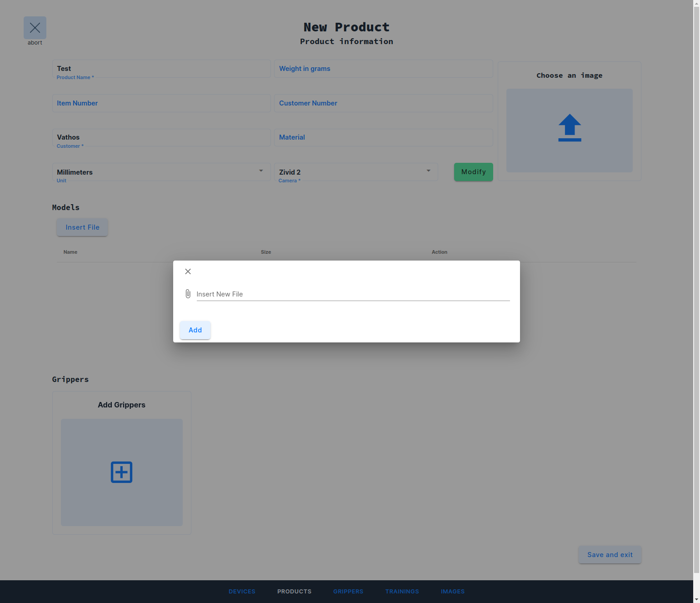Click the green Modify button
The width and height of the screenshot is (700, 603).
point(473,172)
